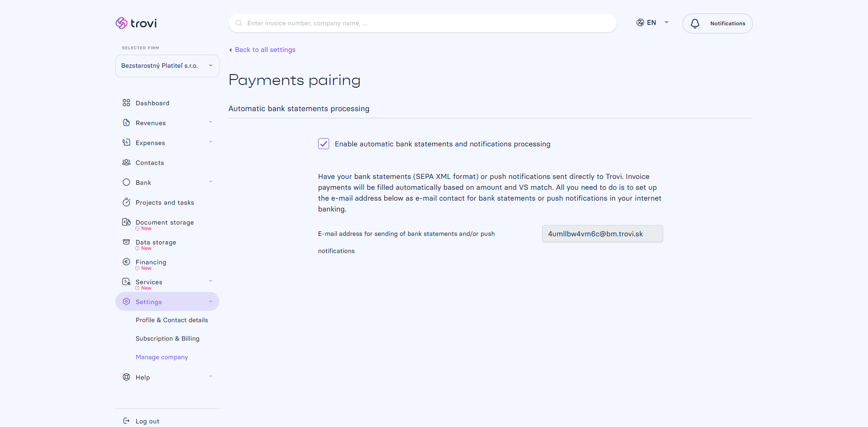Click the 'Payments pairing' heading

point(294,80)
